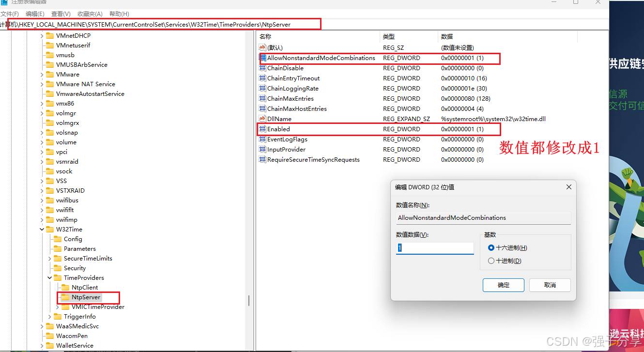Click the 数值名称 field in the dialog
The height and width of the screenshot is (352, 644).
[x=483, y=218]
